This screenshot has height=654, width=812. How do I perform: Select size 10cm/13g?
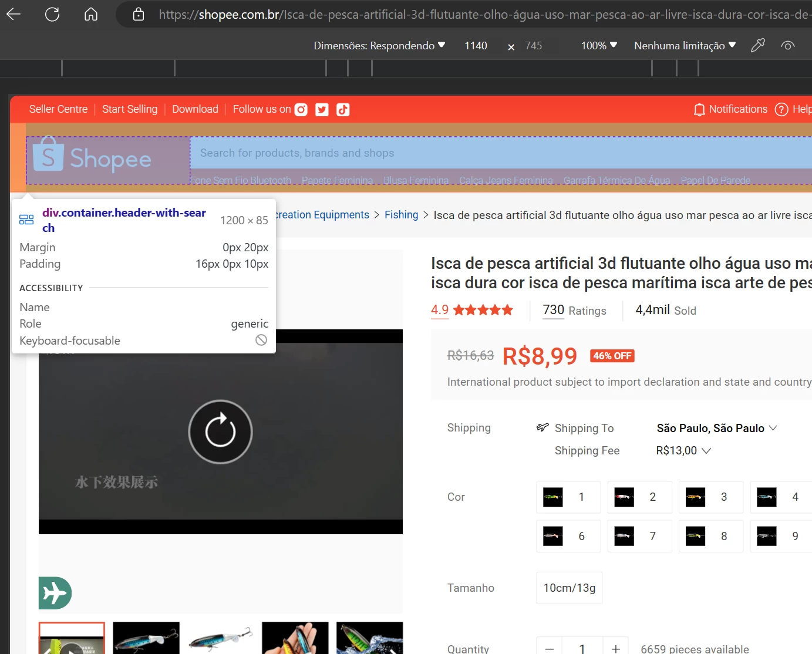pyautogui.click(x=569, y=588)
